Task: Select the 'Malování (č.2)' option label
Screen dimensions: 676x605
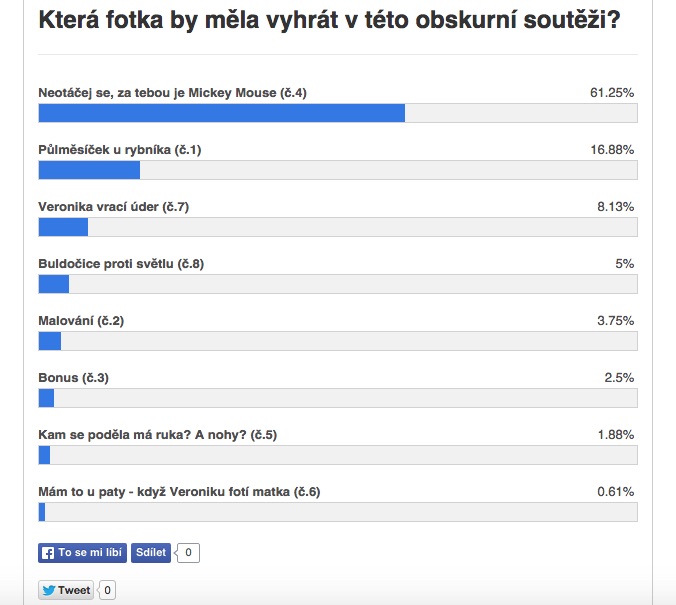Action: (81, 321)
